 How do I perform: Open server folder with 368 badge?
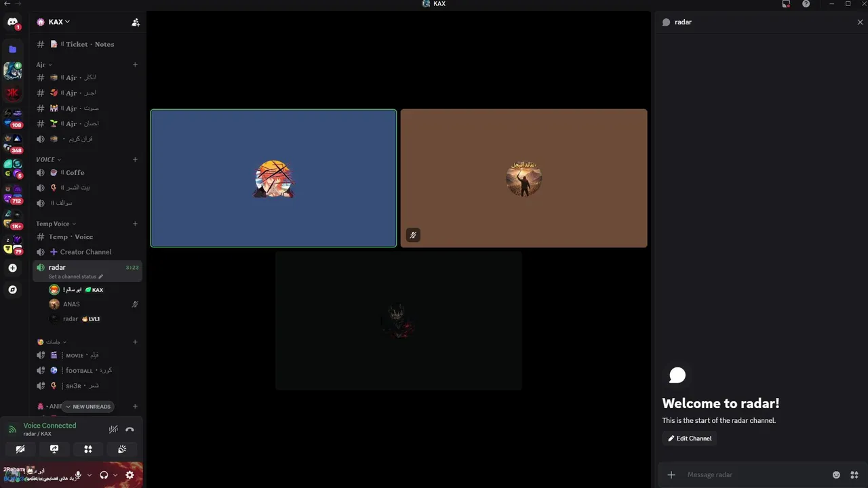click(x=12, y=144)
